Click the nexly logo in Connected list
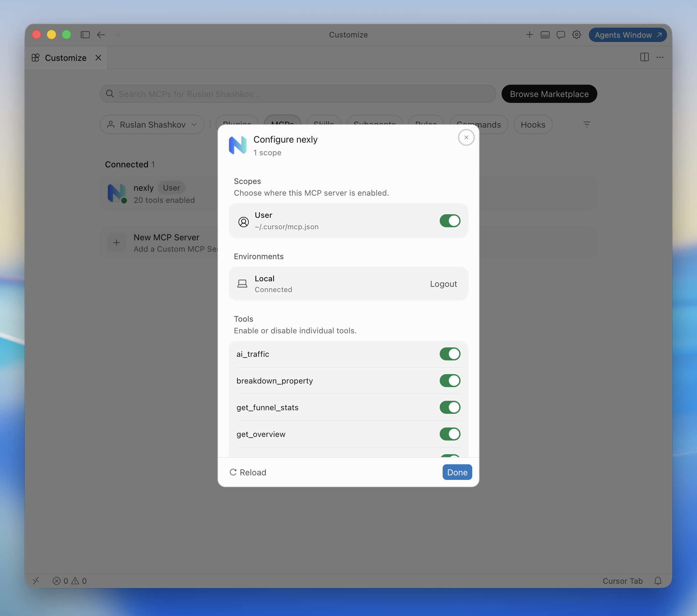 116,193
